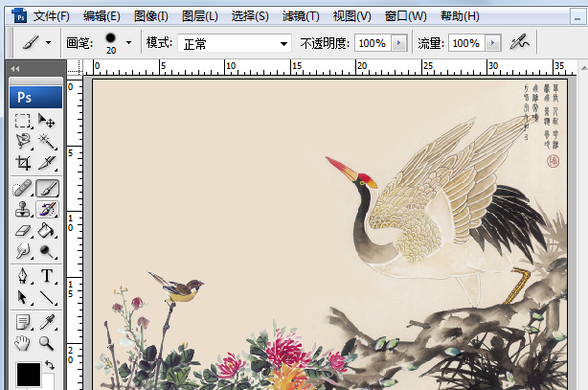The height and width of the screenshot is (390, 588).
Task: Open the 帮助(H) menu
Action: click(x=460, y=16)
